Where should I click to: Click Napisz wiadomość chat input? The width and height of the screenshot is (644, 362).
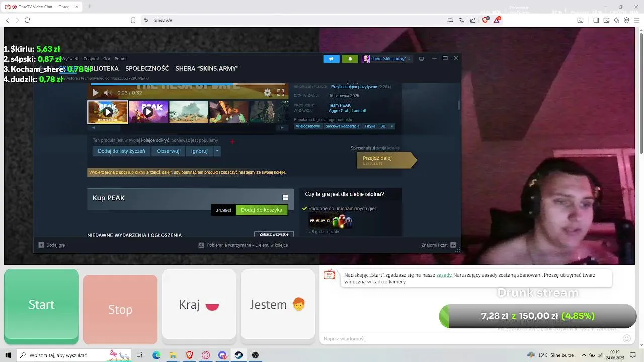tap(470, 339)
